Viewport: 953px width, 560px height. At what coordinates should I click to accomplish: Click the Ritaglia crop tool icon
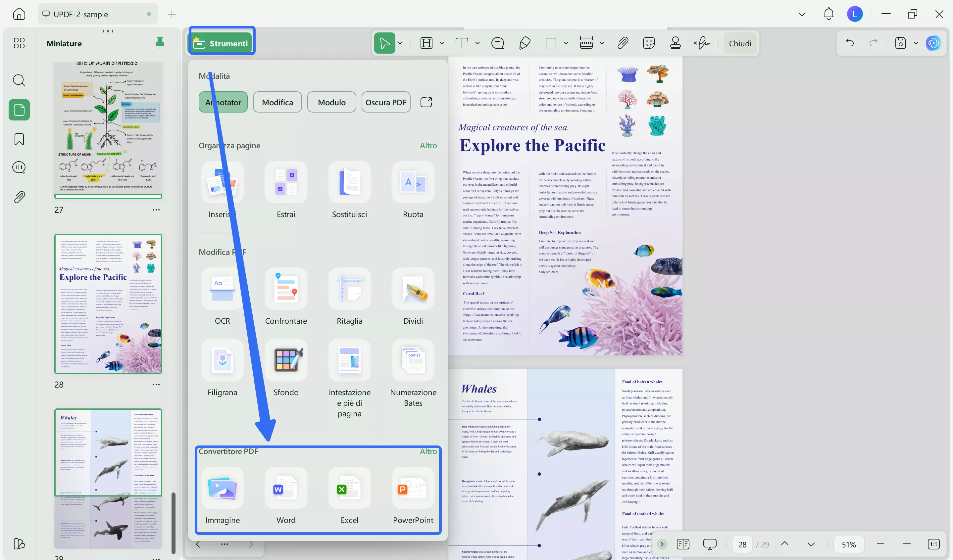pyautogui.click(x=349, y=289)
